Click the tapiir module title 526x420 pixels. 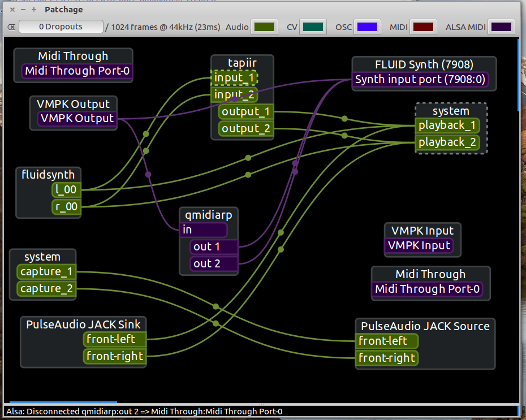pyautogui.click(x=242, y=63)
